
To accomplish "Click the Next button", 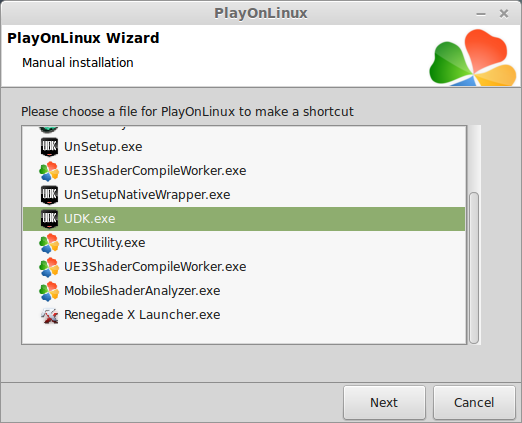I will 384,402.
